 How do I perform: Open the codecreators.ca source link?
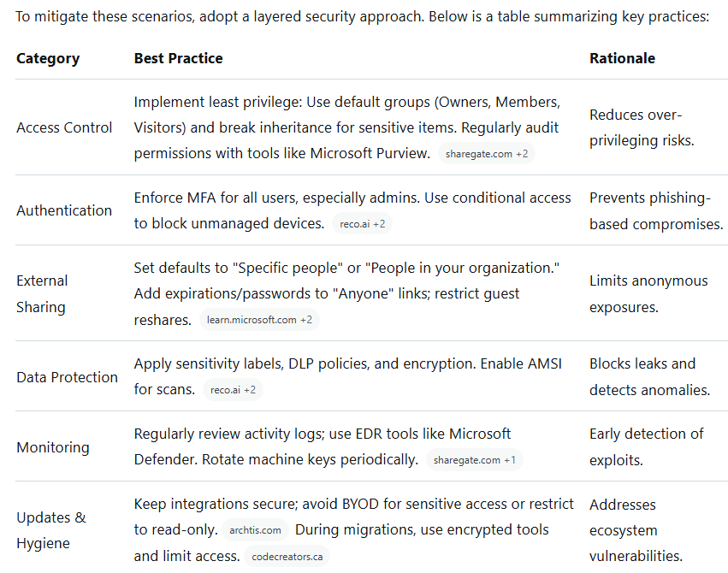(x=287, y=558)
